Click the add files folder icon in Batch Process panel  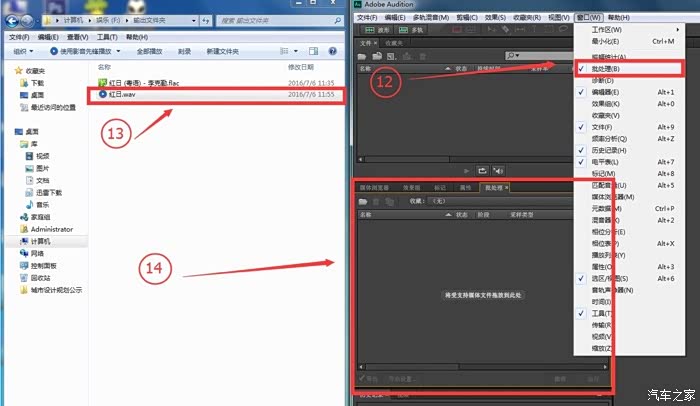(x=363, y=202)
